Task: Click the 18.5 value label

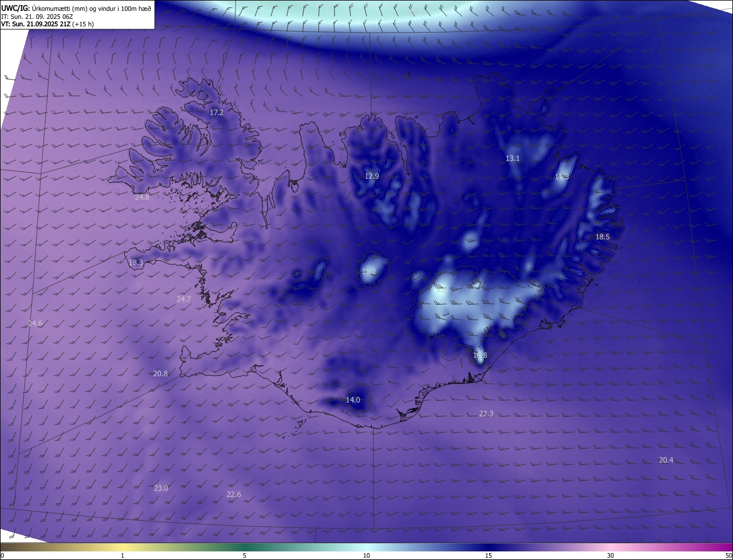Action: point(602,237)
